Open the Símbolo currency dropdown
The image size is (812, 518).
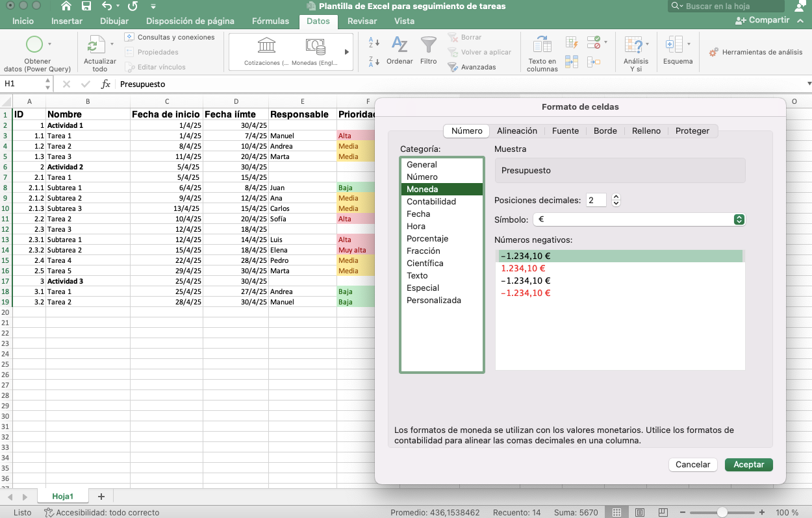point(739,219)
